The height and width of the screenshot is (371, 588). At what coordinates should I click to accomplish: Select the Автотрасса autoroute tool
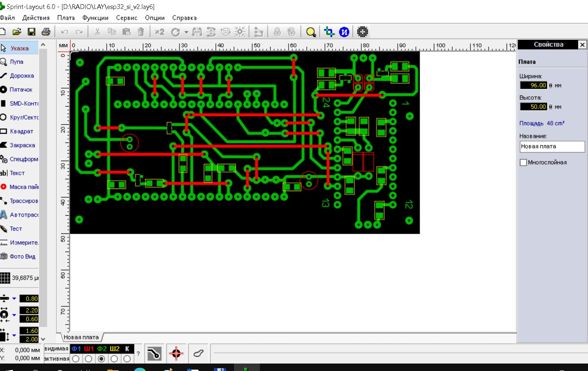pyautogui.click(x=24, y=215)
